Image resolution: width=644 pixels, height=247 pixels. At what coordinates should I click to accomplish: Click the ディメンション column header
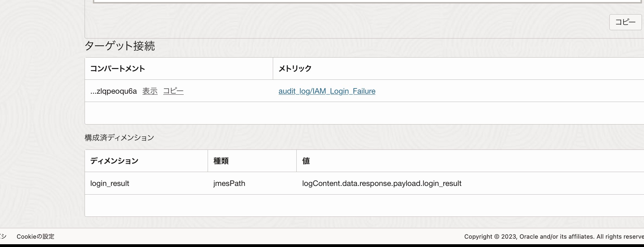[x=114, y=161]
